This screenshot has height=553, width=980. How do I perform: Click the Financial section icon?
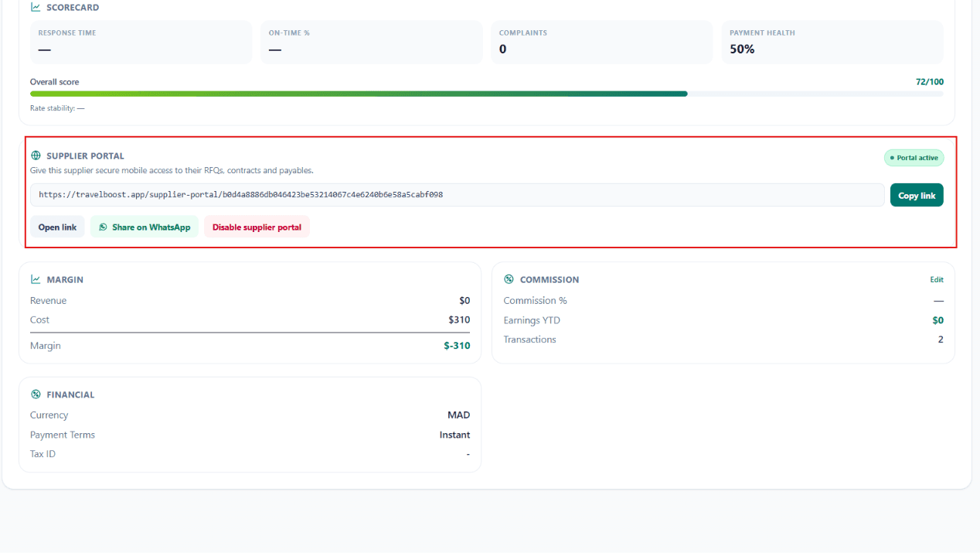coord(36,394)
